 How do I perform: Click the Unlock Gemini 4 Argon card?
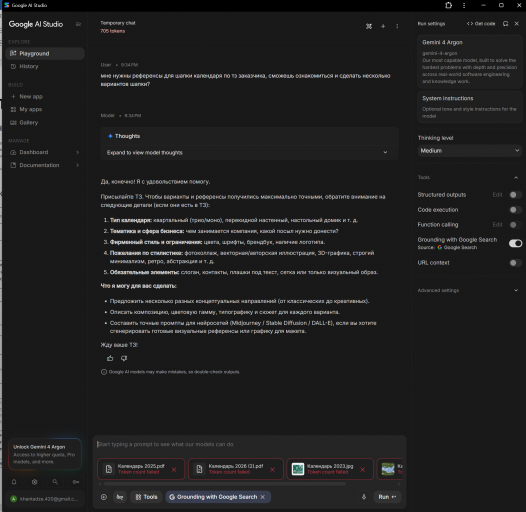click(45, 454)
